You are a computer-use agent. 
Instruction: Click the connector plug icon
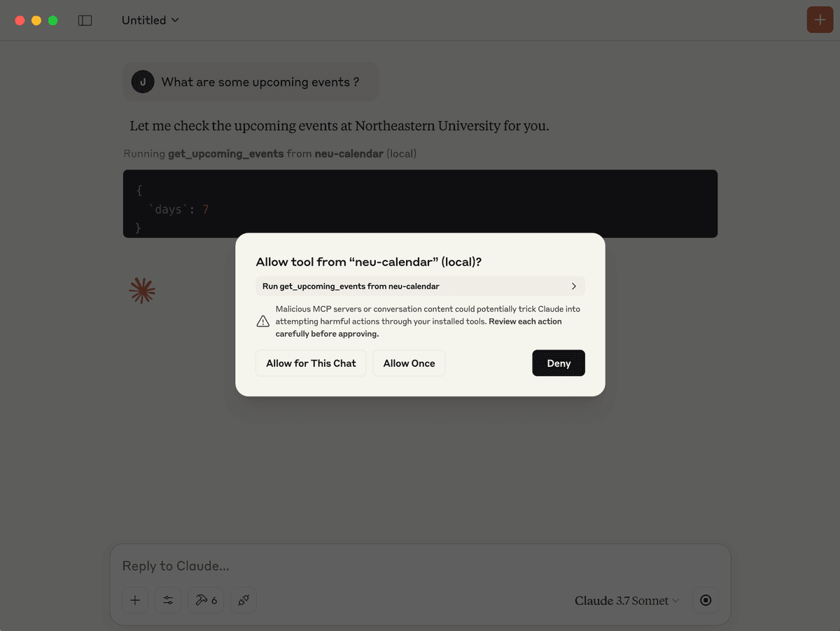click(x=244, y=600)
